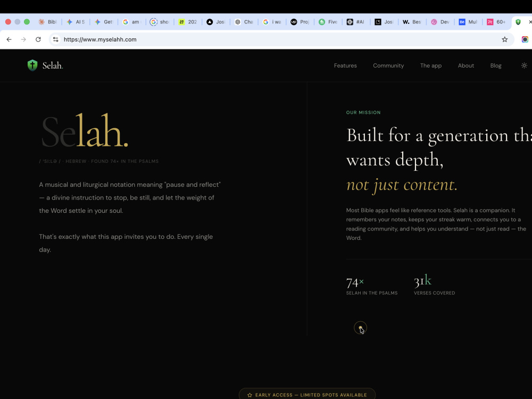Open the About nav link

point(466,65)
